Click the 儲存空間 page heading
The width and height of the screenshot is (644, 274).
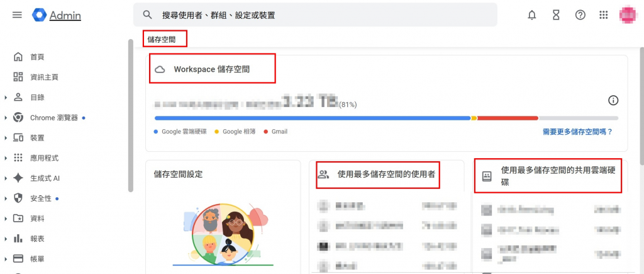162,40
